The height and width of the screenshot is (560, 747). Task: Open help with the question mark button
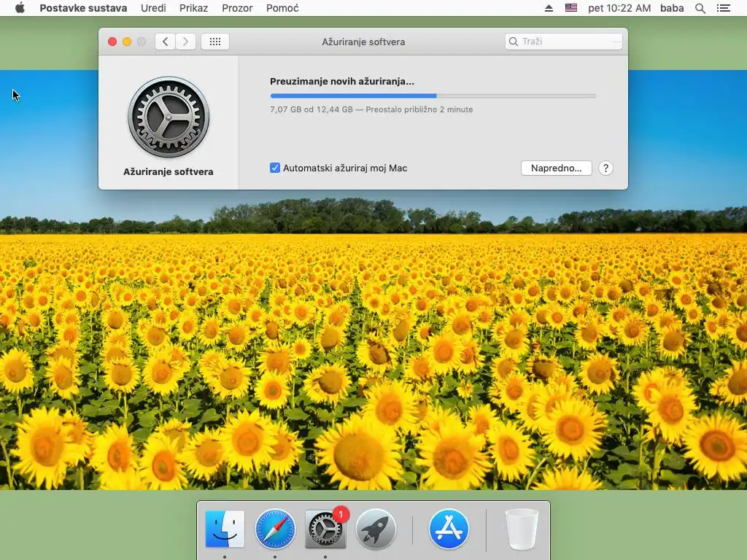click(605, 168)
